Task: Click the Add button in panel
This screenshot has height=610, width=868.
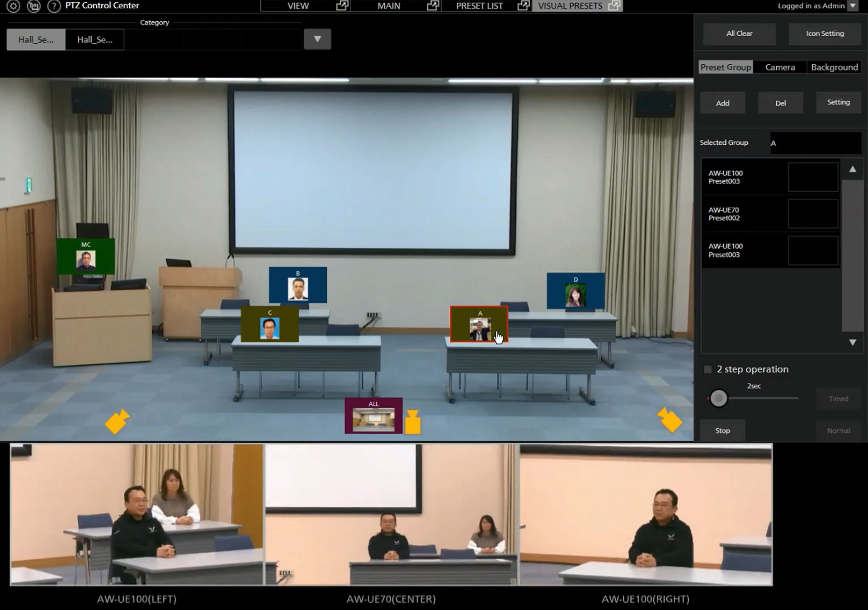Action: click(722, 102)
